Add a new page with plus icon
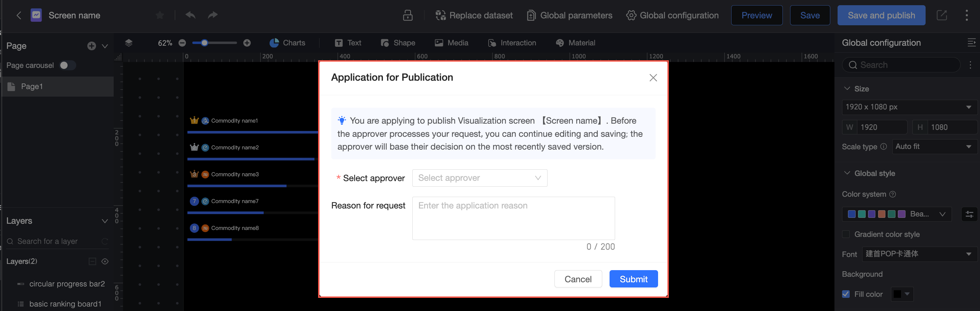 [x=91, y=46]
